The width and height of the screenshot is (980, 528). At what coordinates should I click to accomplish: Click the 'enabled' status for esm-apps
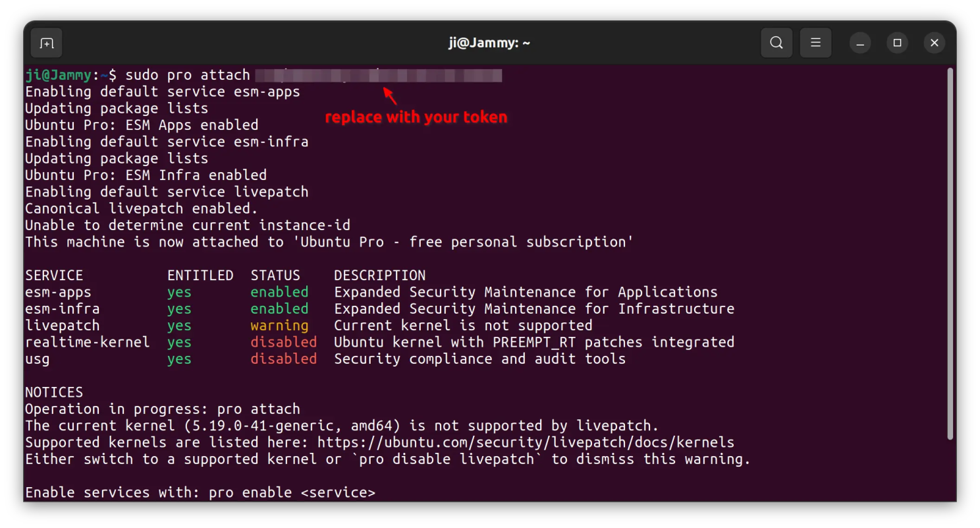279,292
